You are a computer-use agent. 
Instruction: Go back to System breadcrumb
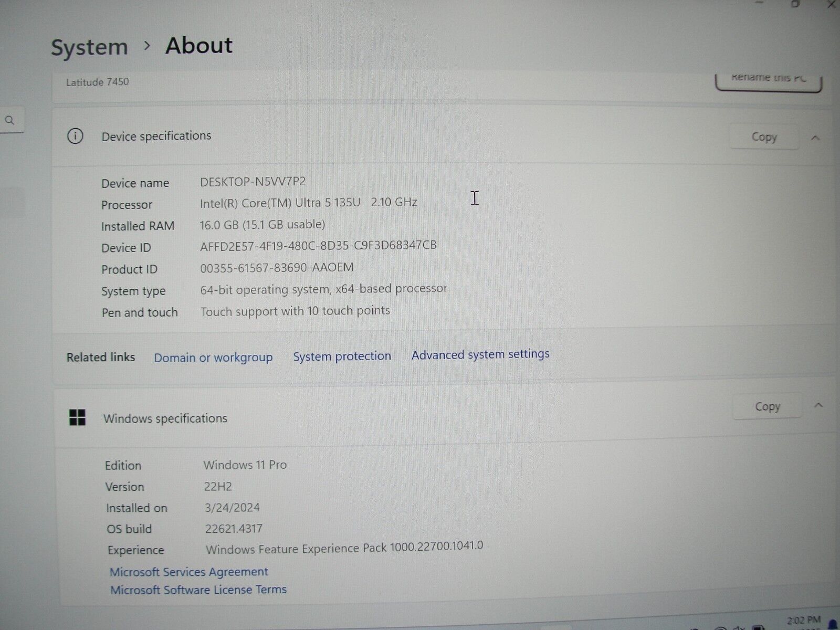pos(89,47)
